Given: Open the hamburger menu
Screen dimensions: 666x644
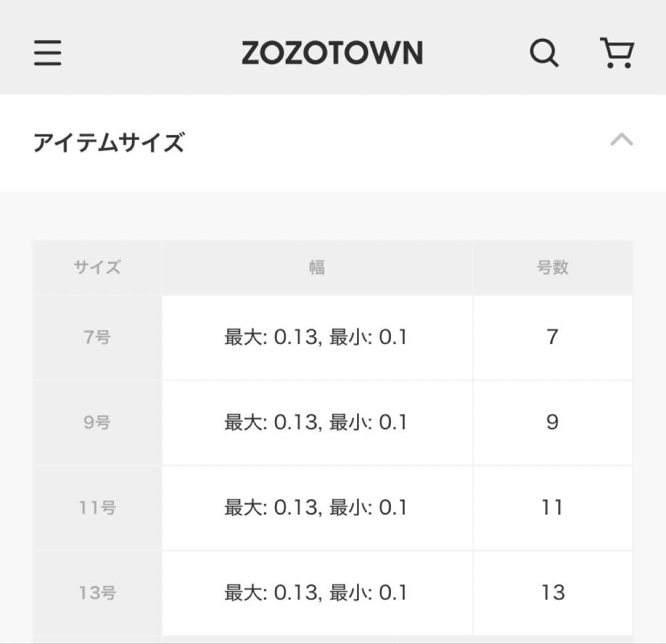Looking at the screenshot, I should pyautogui.click(x=47, y=52).
